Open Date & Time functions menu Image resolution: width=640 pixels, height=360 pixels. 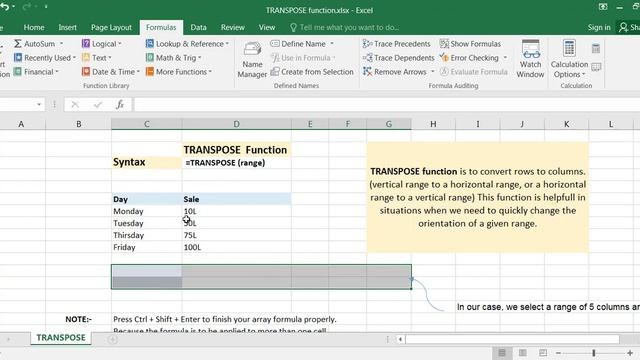tap(111, 71)
